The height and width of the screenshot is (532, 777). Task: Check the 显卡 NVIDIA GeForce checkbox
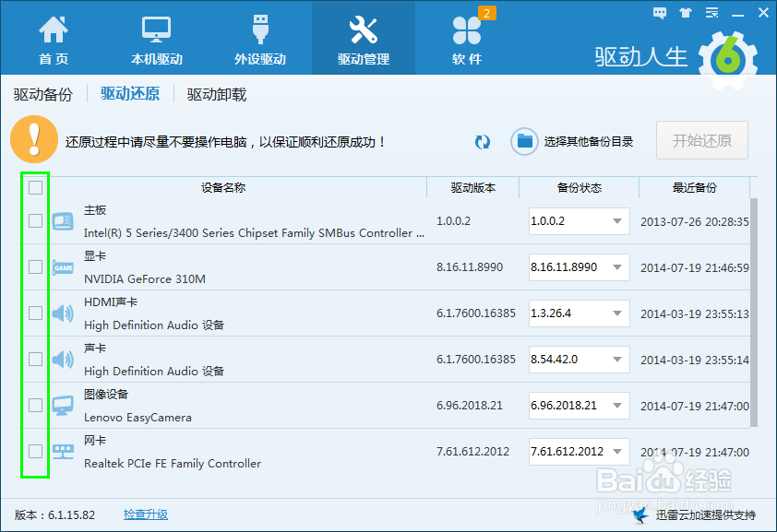pyautogui.click(x=35, y=266)
